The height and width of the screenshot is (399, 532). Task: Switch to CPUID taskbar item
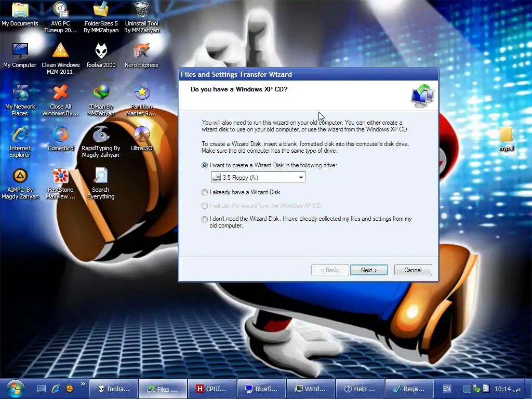coord(212,389)
